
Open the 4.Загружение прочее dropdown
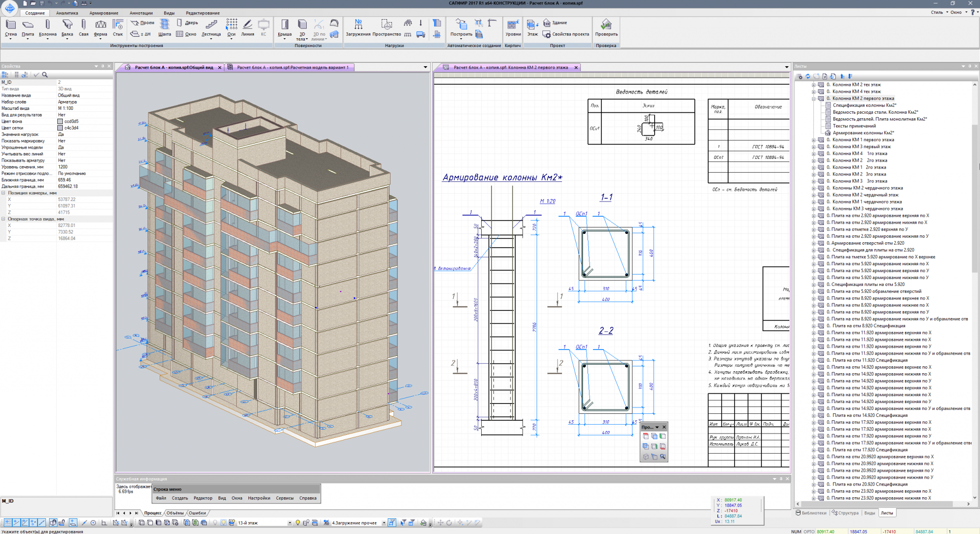pyautogui.click(x=384, y=523)
